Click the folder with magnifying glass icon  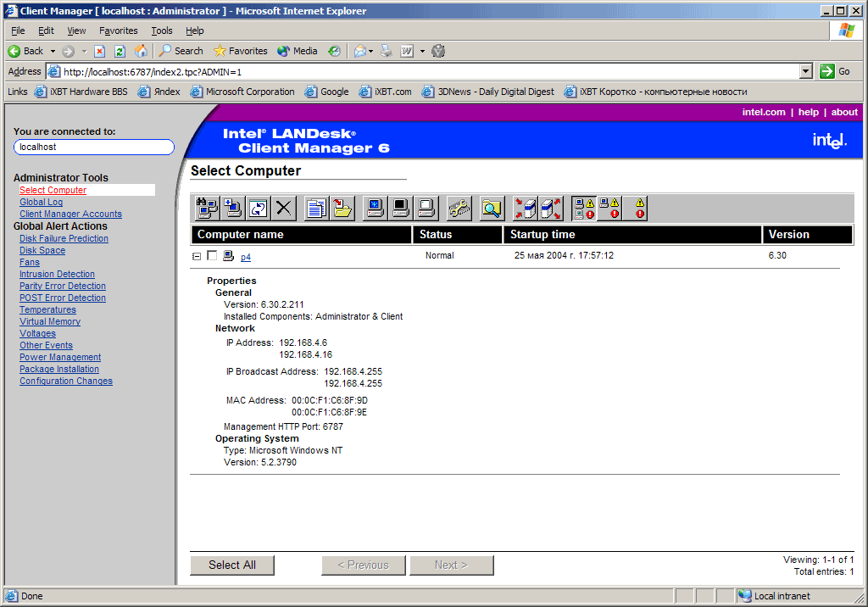pos(492,209)
